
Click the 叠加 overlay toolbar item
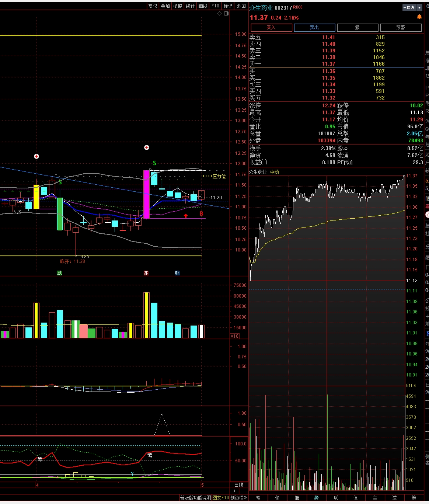(x=165, y=6)
